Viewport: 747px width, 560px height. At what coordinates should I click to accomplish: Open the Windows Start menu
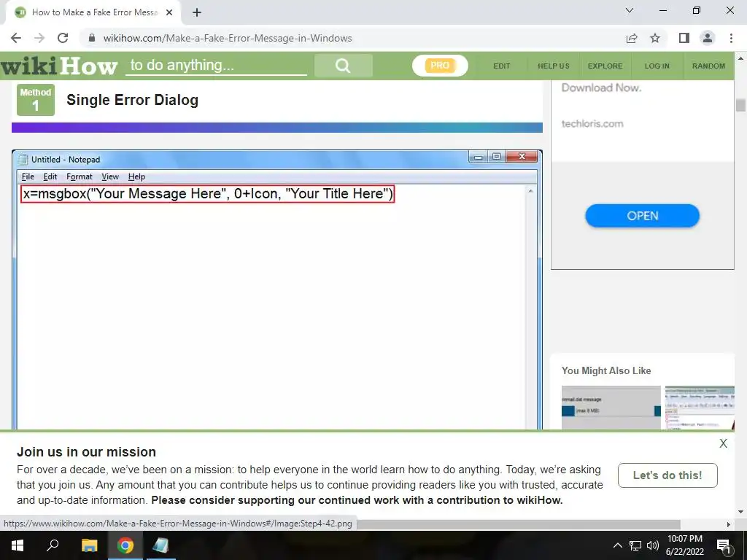click(x=18, y=545)
